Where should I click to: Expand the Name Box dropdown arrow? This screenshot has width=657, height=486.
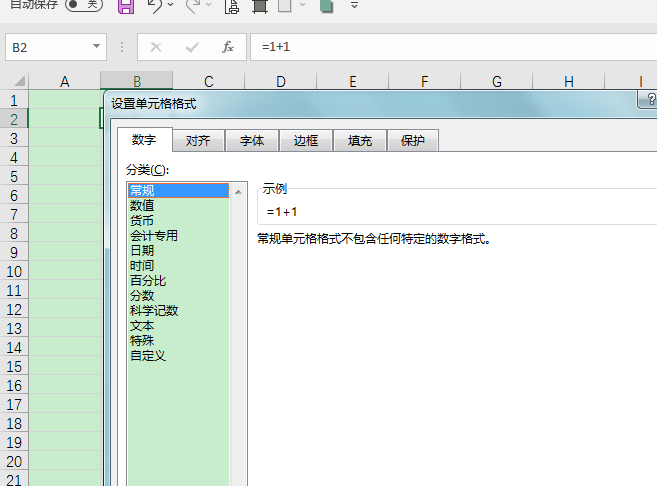(x=96, y=47)
